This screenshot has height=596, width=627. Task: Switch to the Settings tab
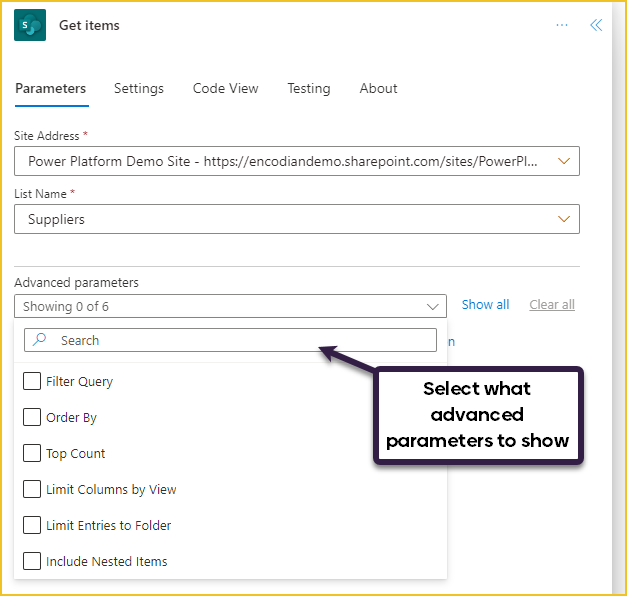(x=139, y=88)
